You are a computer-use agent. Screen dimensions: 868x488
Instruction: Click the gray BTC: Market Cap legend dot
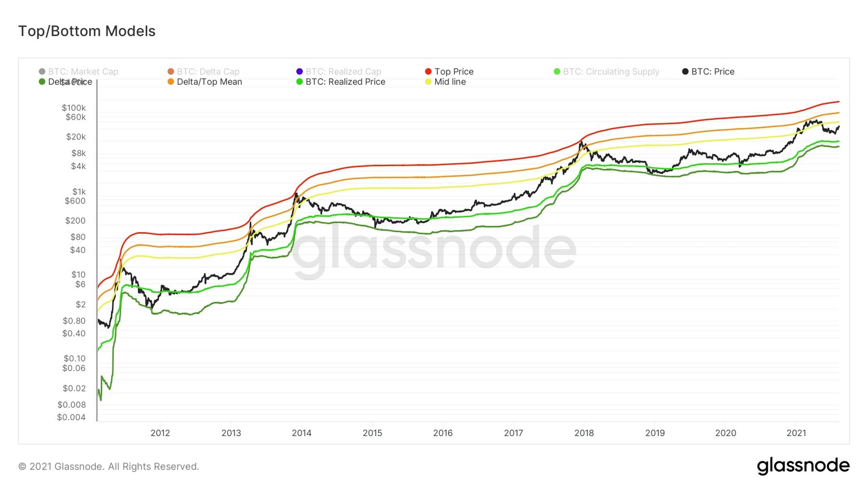click(42, 72)
